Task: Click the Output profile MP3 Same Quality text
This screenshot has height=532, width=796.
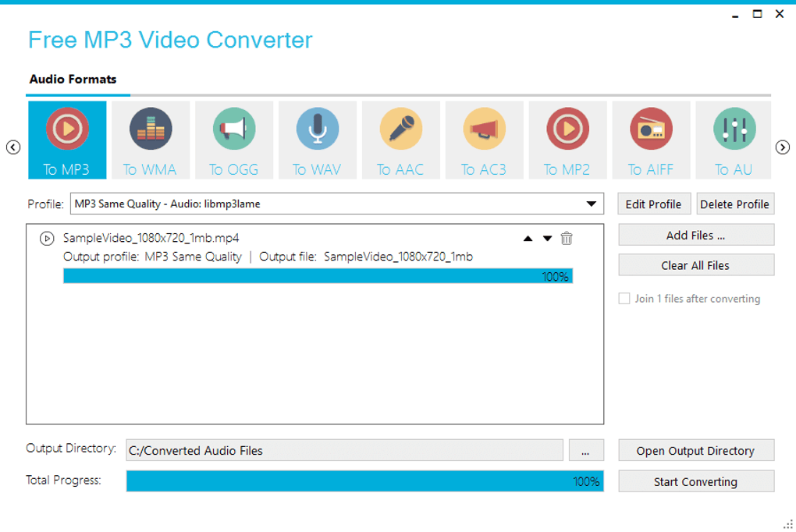Action: tap(152, 257)
